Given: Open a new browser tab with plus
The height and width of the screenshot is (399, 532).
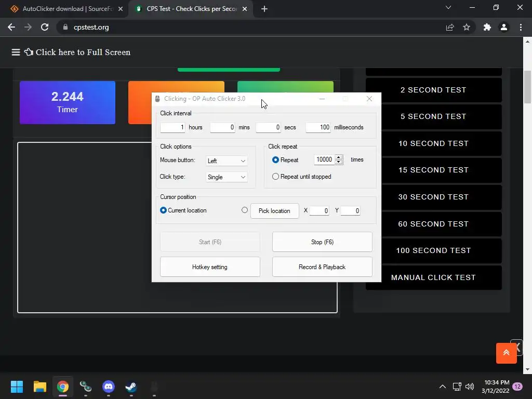Looking at the screenshot, I should 264,9.
